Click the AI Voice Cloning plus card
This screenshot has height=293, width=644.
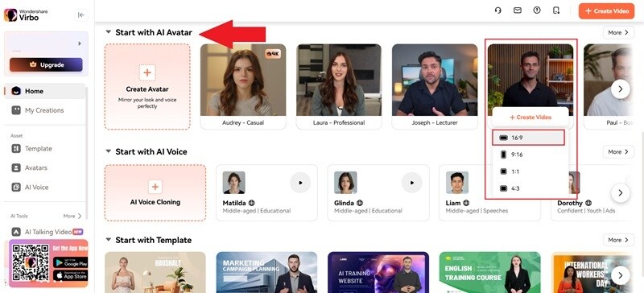tap(155, 193)
